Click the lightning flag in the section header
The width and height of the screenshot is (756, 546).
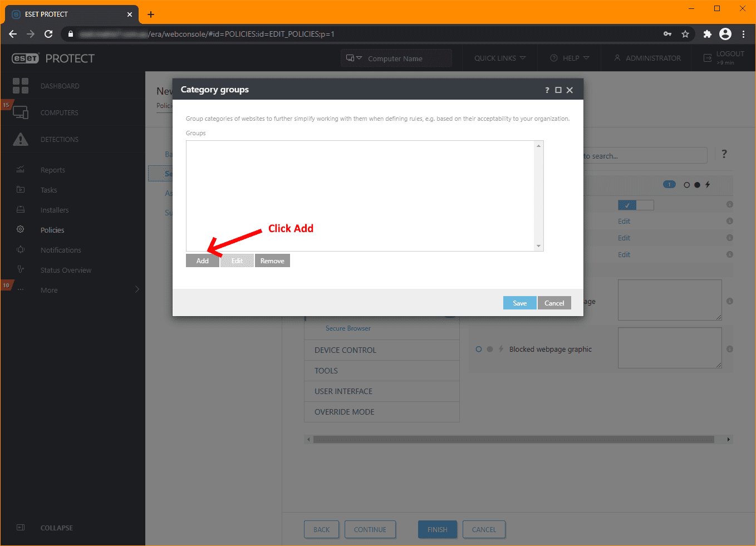click(708, 185)
